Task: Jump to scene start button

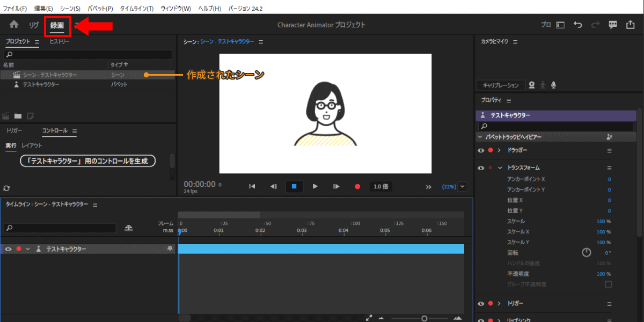Action: 252,187
